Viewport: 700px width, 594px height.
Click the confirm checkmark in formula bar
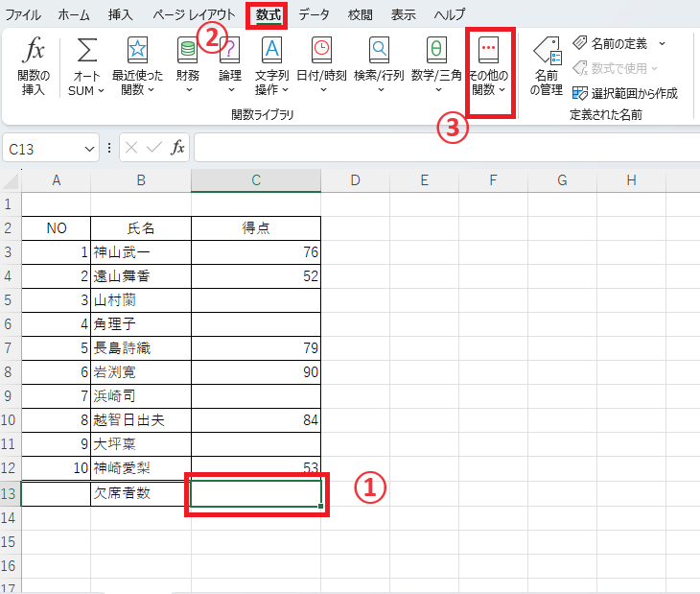(x=154, y=147)
